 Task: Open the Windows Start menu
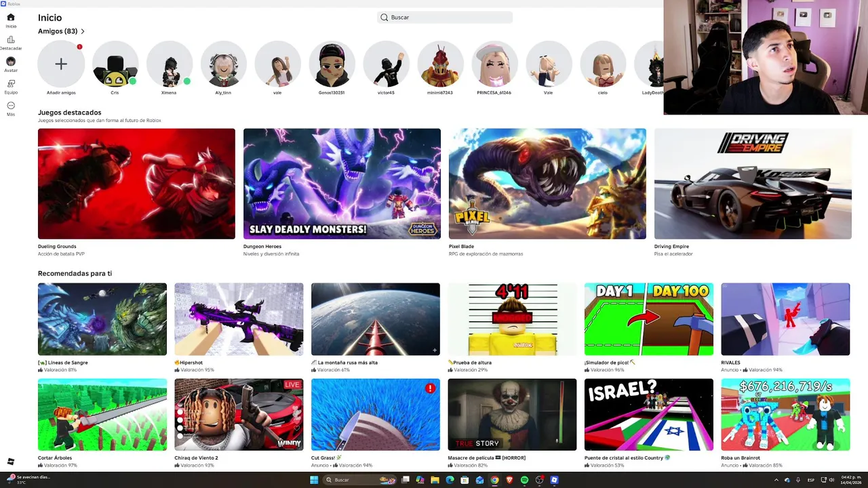(314, 480)
